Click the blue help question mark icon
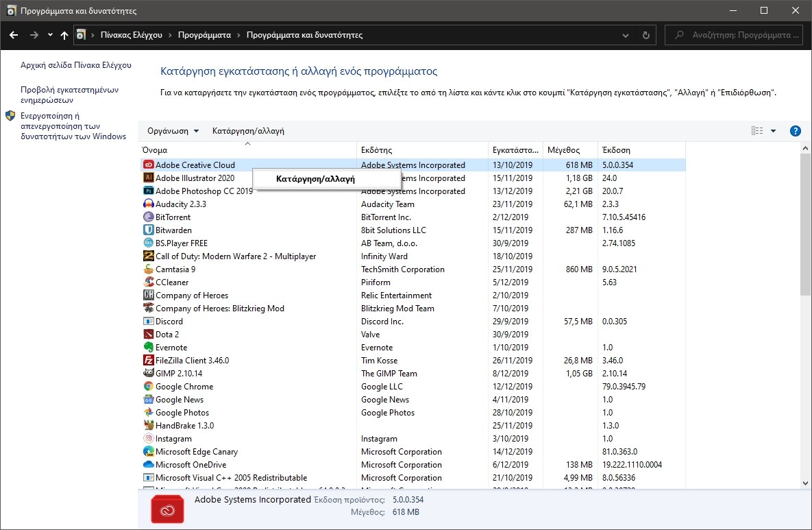Viewport: 812px width, 530px height. click(795, 131)
